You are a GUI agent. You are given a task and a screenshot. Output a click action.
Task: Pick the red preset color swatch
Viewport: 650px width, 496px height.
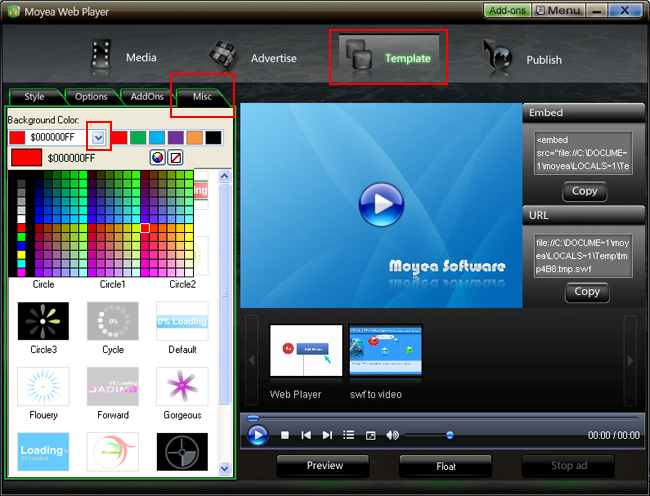(119, 138)
